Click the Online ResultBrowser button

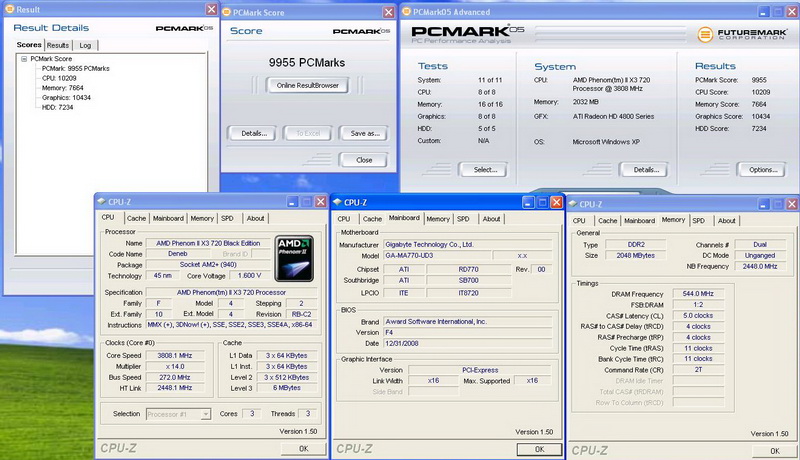308,85
